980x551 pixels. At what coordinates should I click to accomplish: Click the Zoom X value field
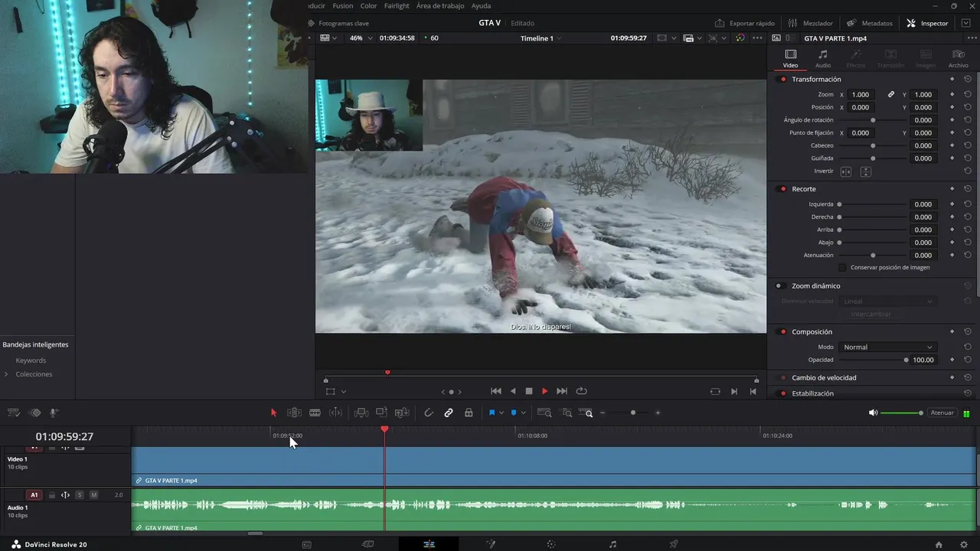[861, 95]
